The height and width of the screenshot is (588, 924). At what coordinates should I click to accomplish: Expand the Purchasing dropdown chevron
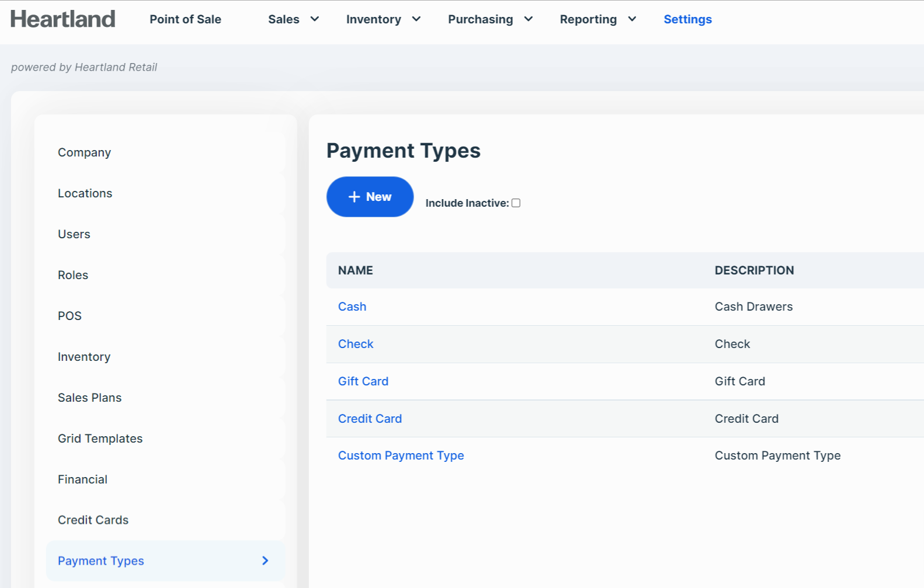pyautogui.click(x=529, y=19)
